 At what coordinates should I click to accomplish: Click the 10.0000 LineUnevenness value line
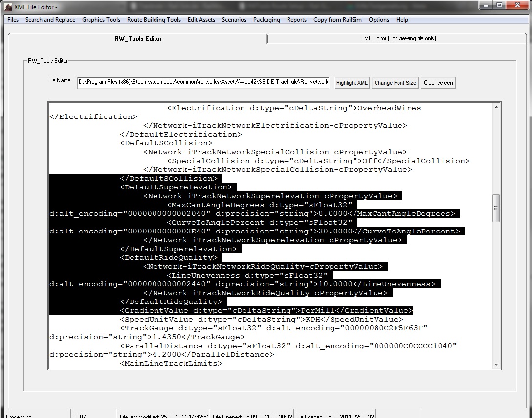(242, 284)
